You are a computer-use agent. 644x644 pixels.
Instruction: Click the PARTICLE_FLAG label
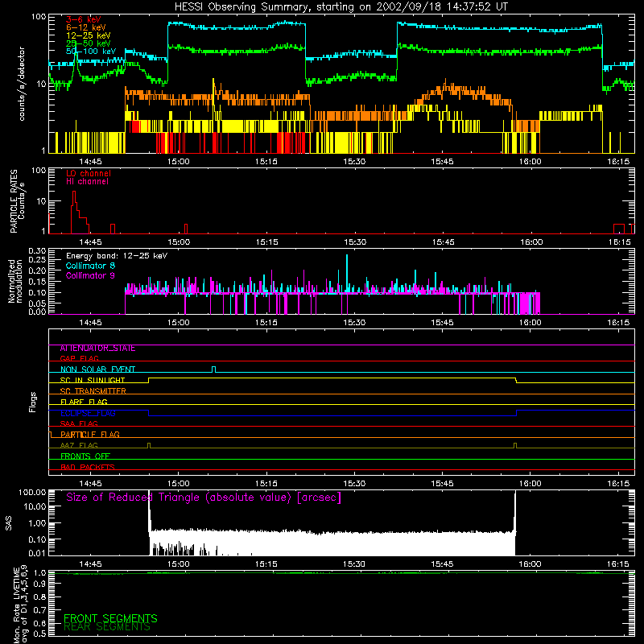pos(90,434)
